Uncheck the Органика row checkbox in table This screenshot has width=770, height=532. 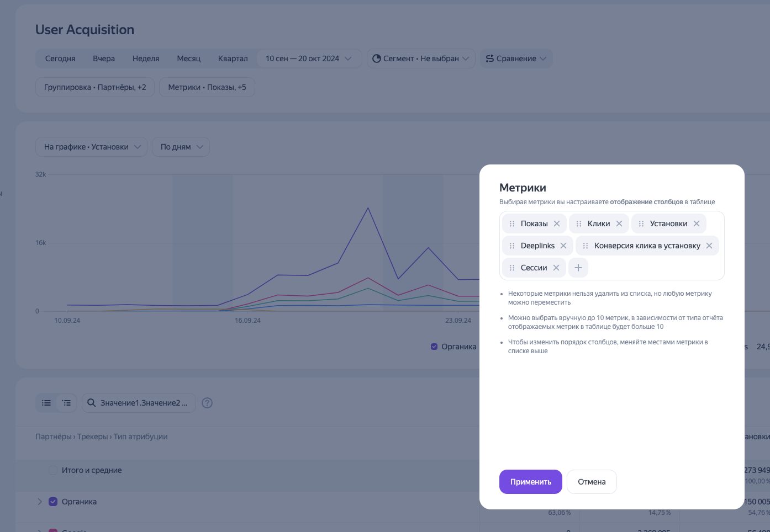click(x=53, y=502)
